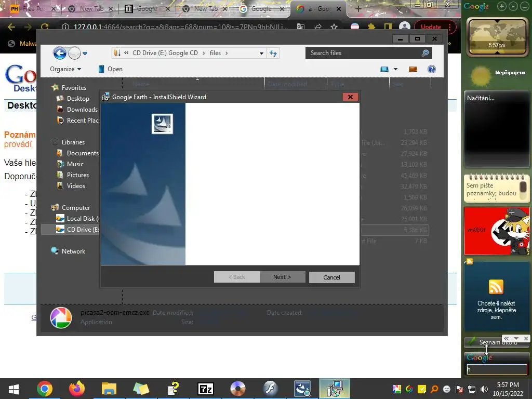
Task: Click the sticky notes gadget
Action: coord(496,189)
